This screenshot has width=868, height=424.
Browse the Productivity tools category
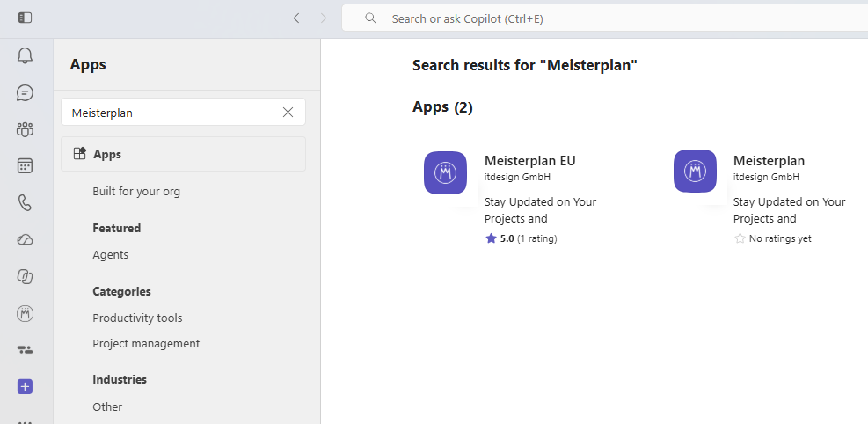point(137,318)
